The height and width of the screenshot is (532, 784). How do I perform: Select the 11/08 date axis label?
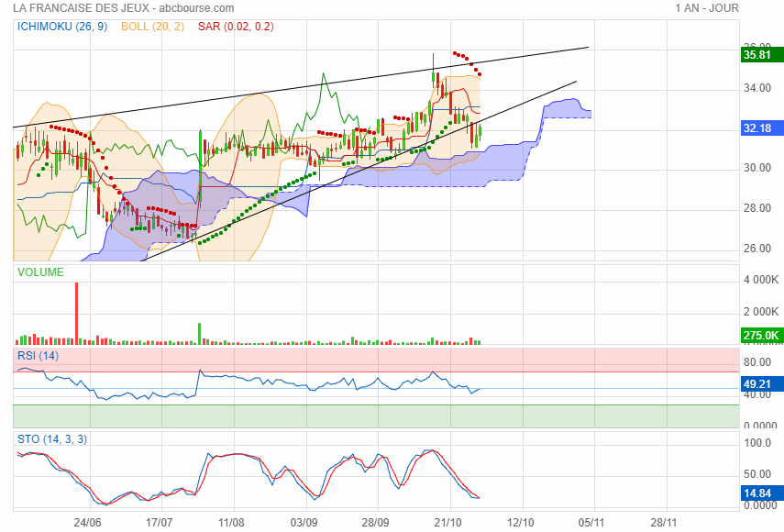click(232, 521)
